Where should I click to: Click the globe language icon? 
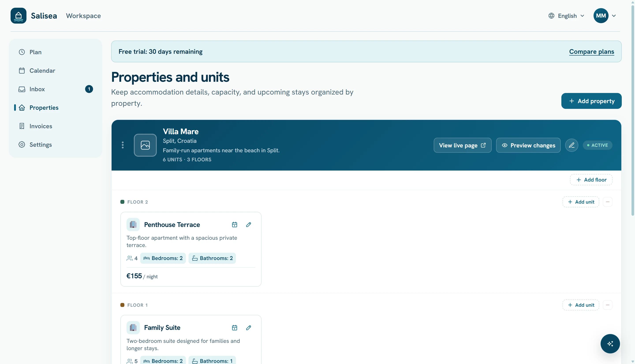point(551,16)
